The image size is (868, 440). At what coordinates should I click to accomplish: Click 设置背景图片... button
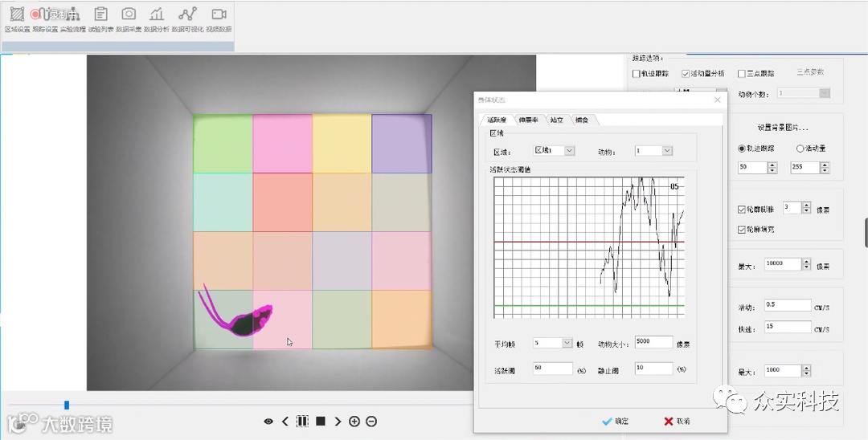coord(783,128)
